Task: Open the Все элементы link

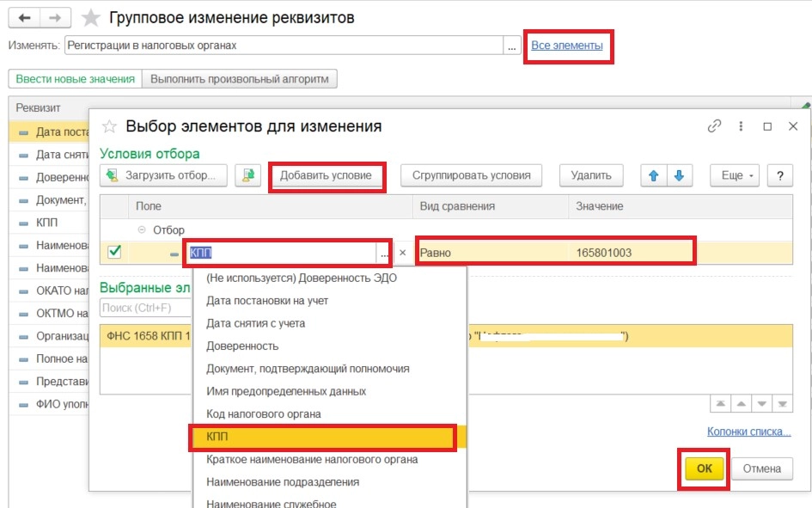Action: click(x=566, y=46)
